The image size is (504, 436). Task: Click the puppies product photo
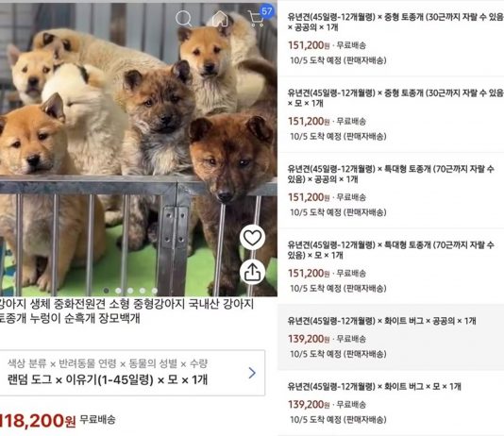tap(139, 149)
